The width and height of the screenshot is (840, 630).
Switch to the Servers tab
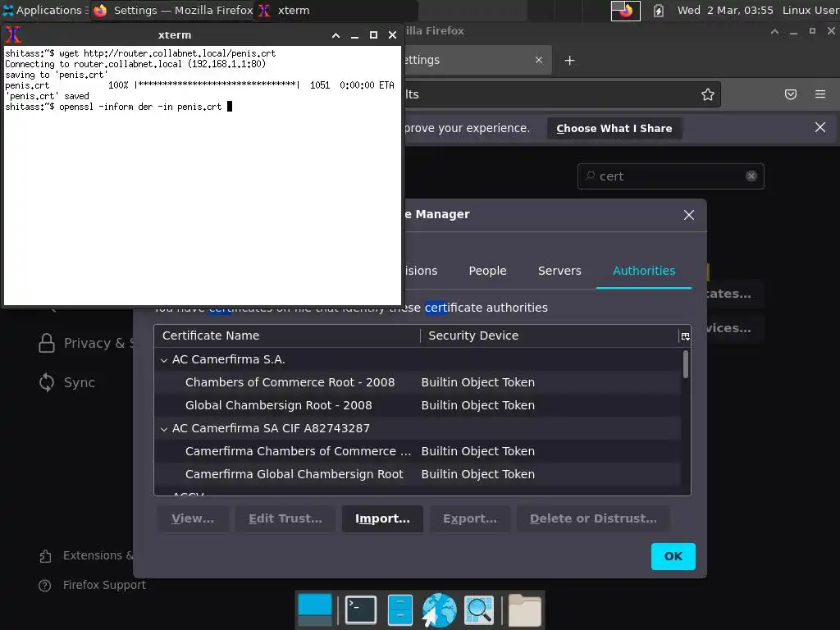[x=559, y=271]
